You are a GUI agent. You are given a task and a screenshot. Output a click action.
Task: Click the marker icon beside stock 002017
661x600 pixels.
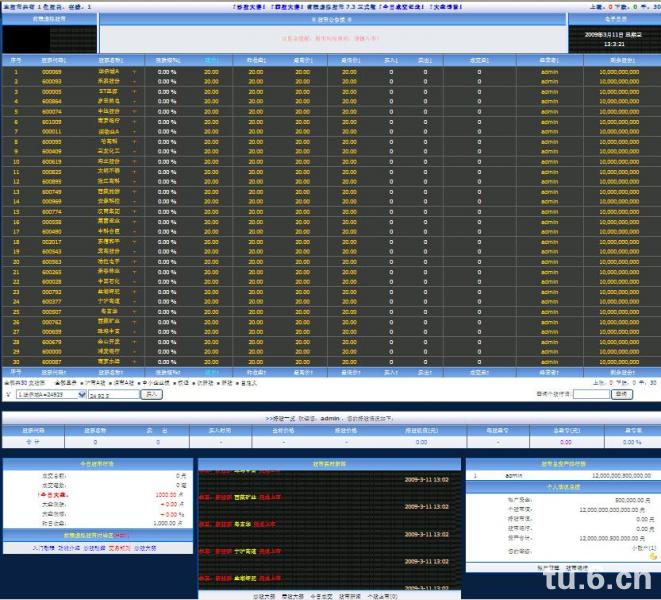click(134, 242)
